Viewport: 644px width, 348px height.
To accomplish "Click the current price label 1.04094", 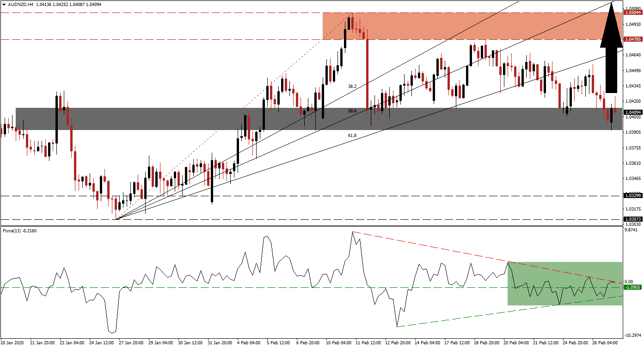I will (632, 112).
